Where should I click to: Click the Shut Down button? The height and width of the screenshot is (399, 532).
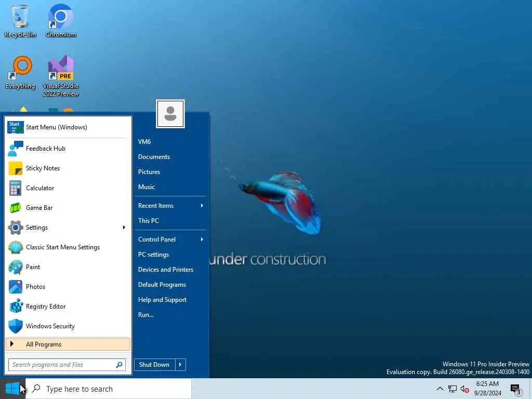tap(155, 365)
